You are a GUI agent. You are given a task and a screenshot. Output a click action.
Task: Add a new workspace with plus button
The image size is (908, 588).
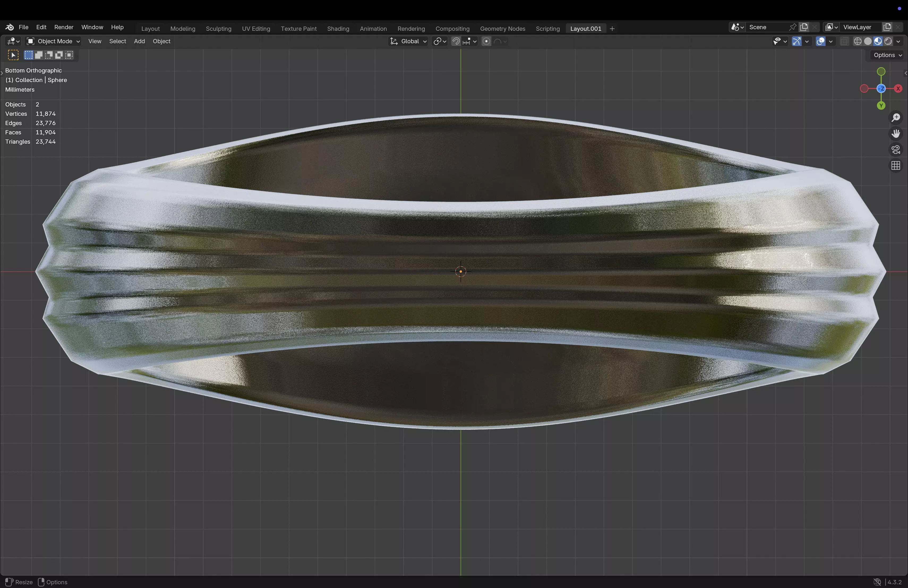point(612,29)
